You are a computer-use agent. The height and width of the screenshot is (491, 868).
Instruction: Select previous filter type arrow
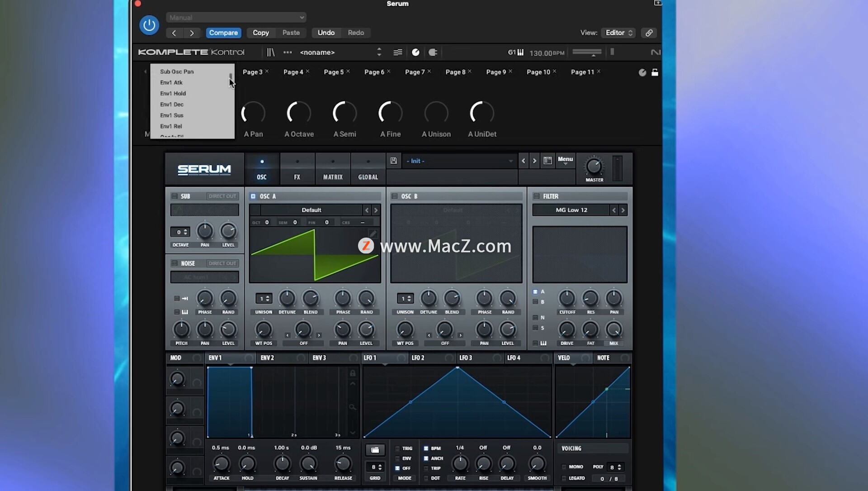[614, 210]
